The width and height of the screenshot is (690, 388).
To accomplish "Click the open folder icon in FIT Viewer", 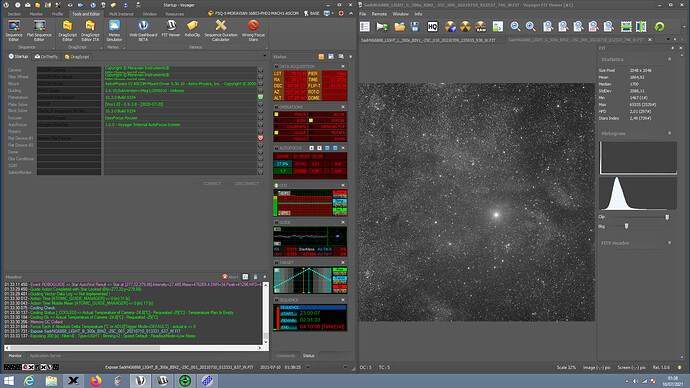I will tap(400, 27).
